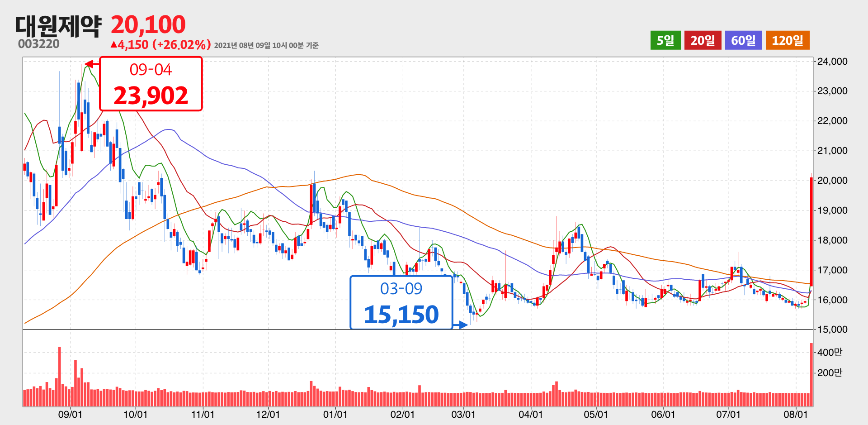Click the 20,000 price axis label
The image size is (868, 425).
coord(832,181)
